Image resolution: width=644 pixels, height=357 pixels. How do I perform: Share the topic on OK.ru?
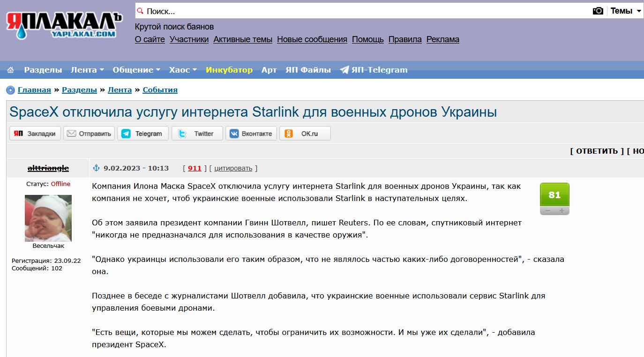click(305, 134)
